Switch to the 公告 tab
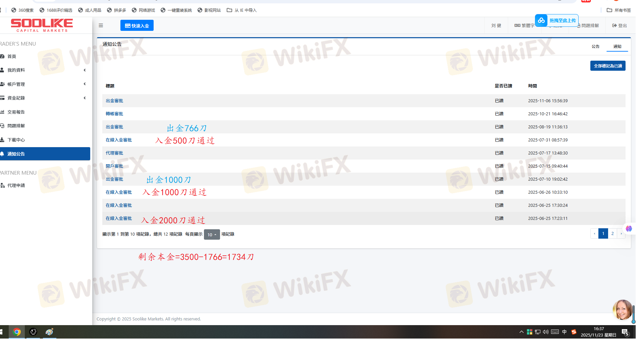The height and width of the screenshot is (362, 644). pos(595,47)
